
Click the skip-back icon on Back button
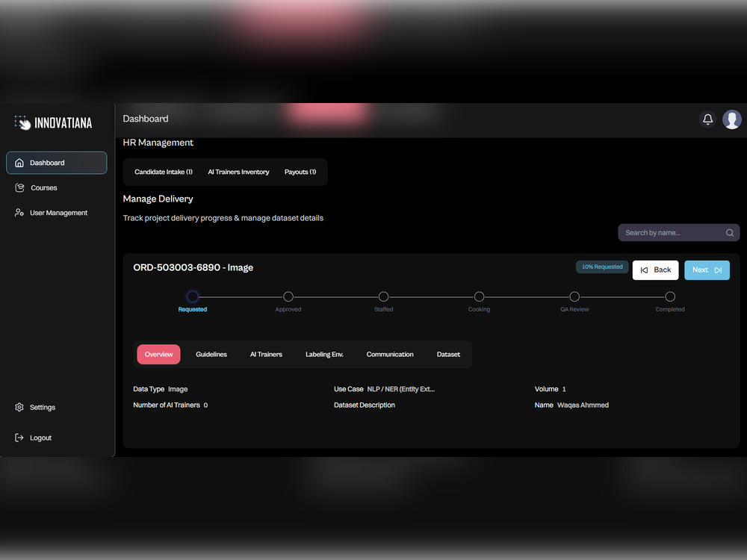[x=644, y=270]
